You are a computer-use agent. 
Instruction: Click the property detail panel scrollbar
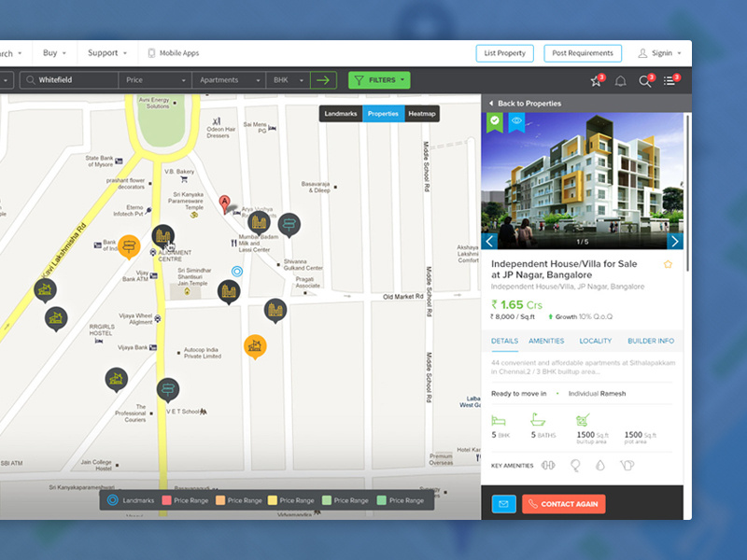pyautogui.click(x=687, y=193)
